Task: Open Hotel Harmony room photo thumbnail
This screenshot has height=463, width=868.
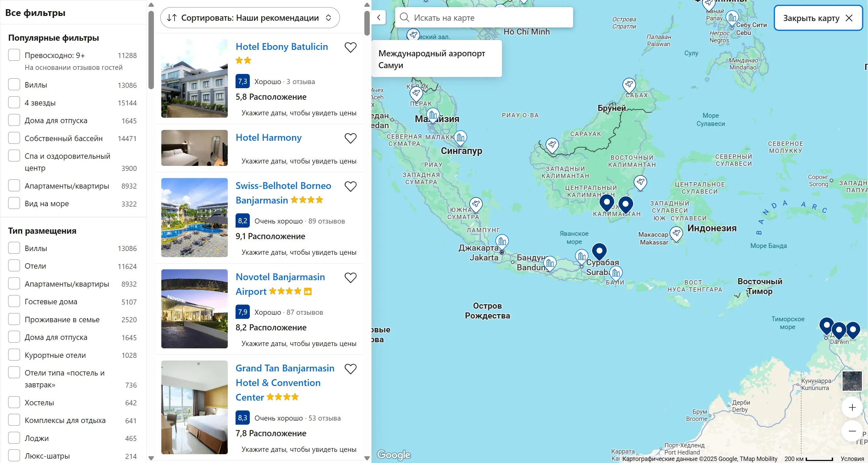Action: tap(194, 148)
